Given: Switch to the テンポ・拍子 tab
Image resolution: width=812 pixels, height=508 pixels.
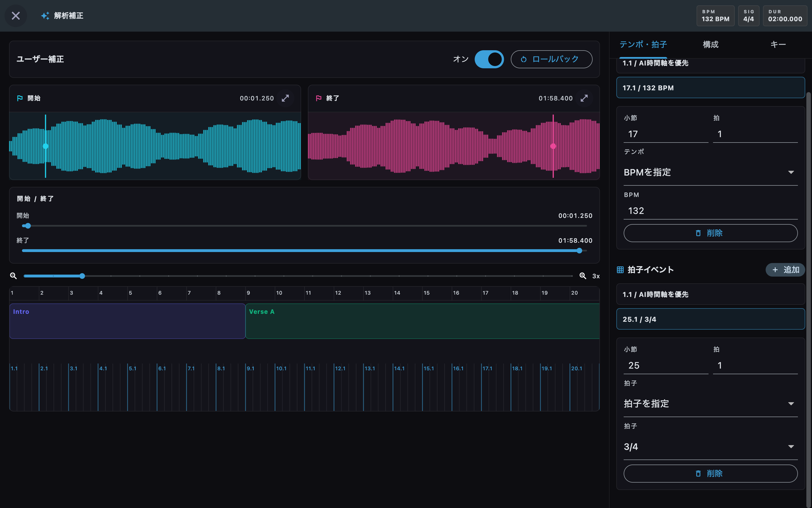Looking at the screenshot, I should pos(643,44).
